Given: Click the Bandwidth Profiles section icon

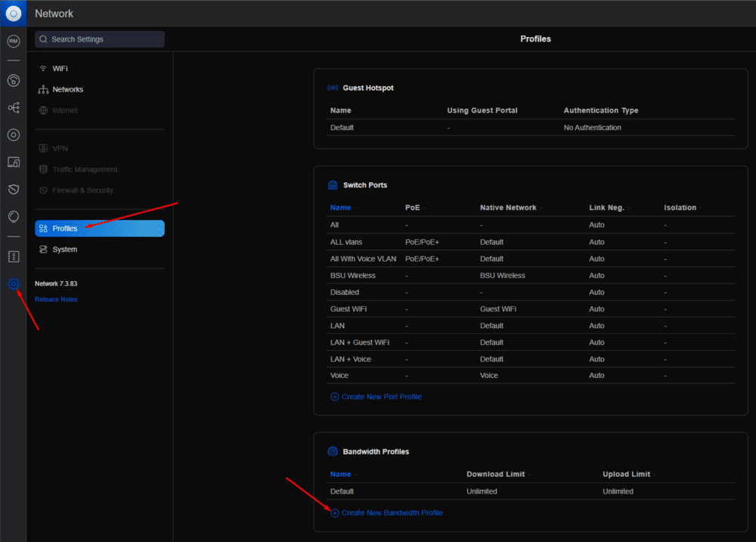Looking at the screenshot, I should [333, 452].
